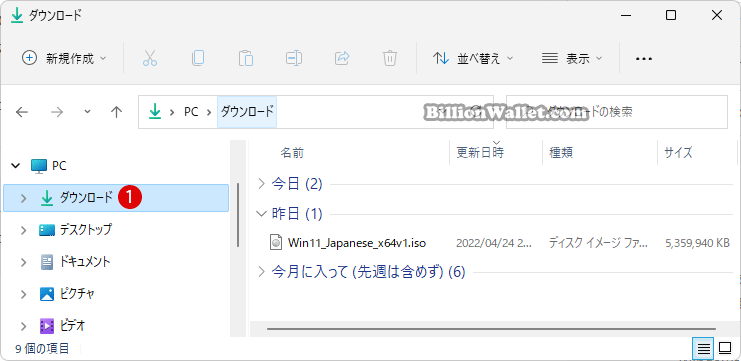Image resolution: width=741 pixels, height=361 pixels.
Task: Go forward with the right arrow
Action: coord(57,112)
